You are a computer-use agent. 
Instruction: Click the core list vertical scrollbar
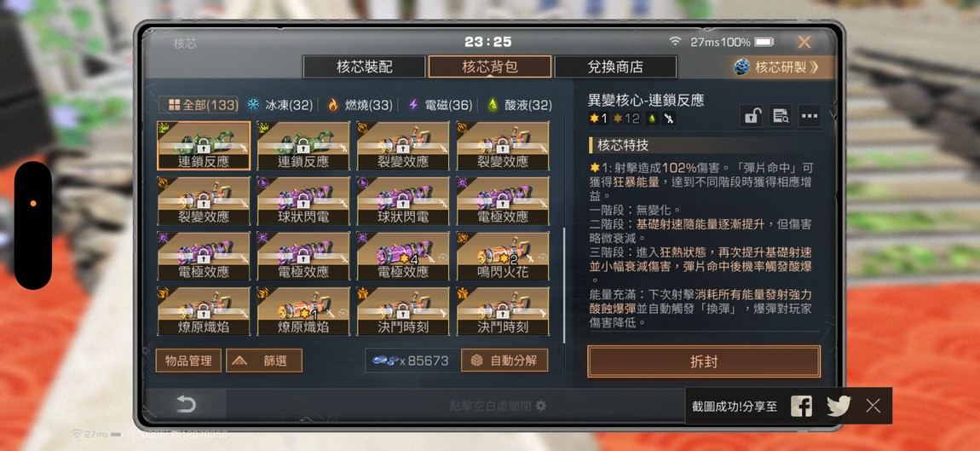coord(564,285)
